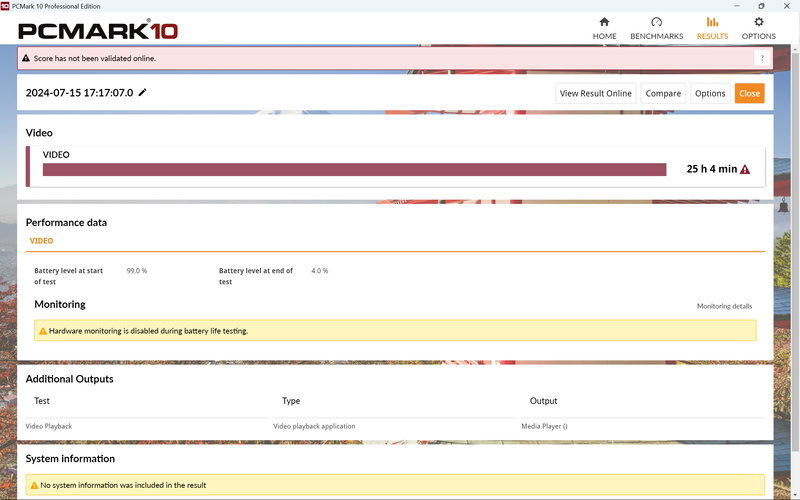Click the '4.0 %' battery end value
Image resolution: width=800 pixels, height=500 pixels.
319,271
